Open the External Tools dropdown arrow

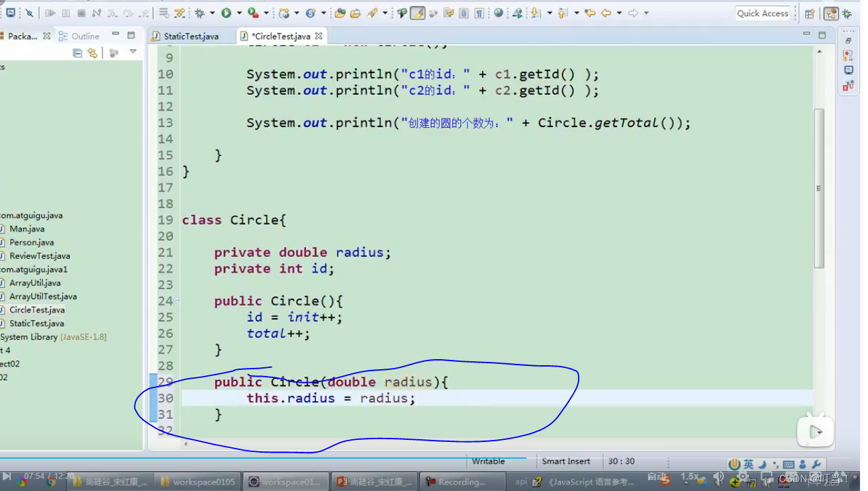click(x=266, y=13)
